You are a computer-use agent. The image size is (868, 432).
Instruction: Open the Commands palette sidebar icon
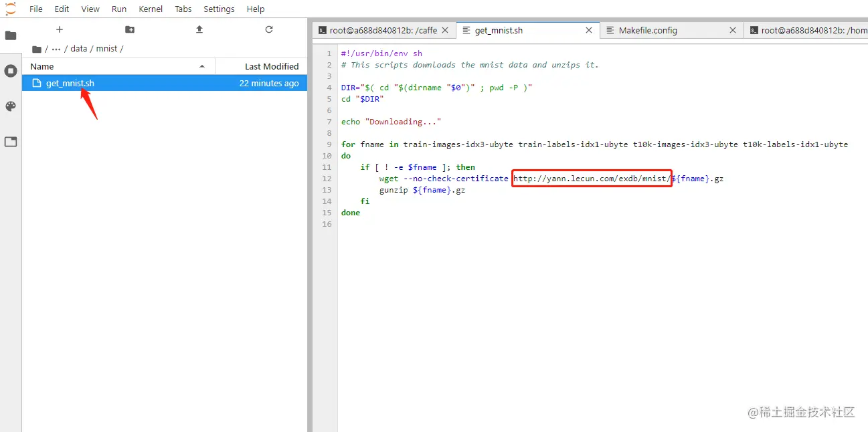click(11, 106)
